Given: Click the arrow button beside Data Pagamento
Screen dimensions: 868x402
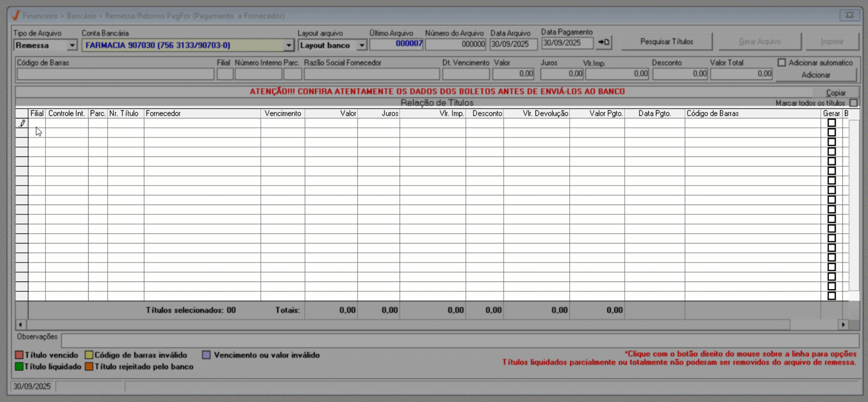Looking at the screenshot, I should (604, 43).
